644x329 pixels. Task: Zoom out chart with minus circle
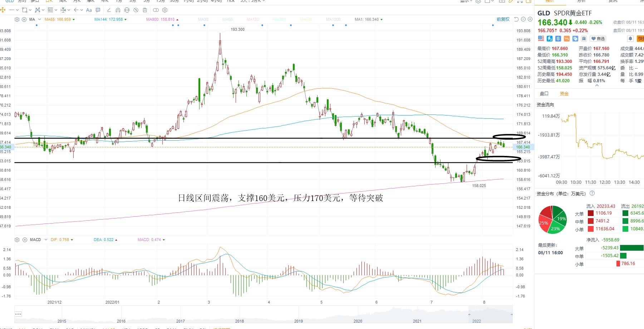coord(523,19)
